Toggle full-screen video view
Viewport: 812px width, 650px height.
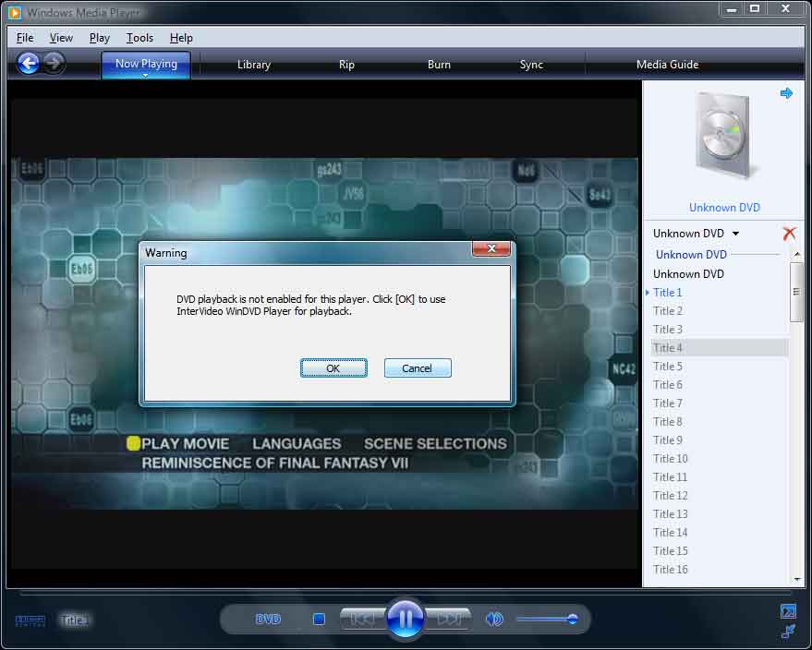(788, 610)
